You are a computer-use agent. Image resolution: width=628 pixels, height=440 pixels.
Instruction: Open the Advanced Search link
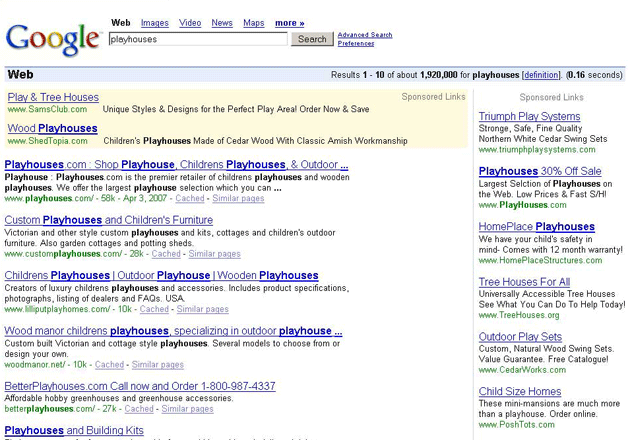tap(365, 35)
